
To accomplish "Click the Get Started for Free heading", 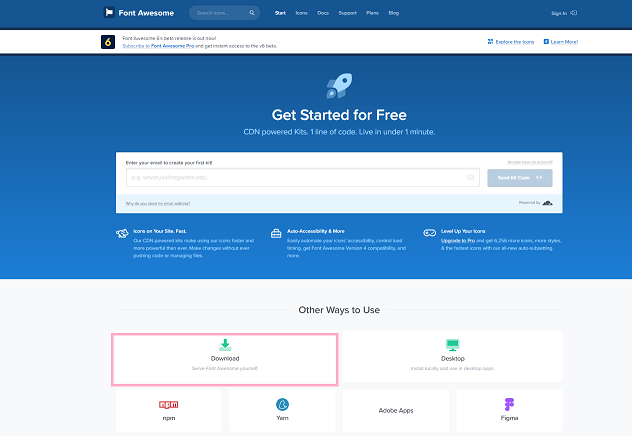I will (339, 115).
